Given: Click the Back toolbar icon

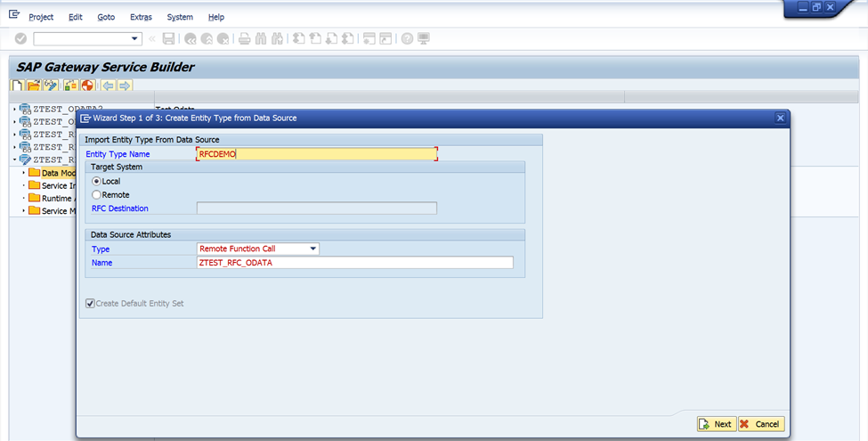Looking at the screenshot, I should click(x=191, y=39).
